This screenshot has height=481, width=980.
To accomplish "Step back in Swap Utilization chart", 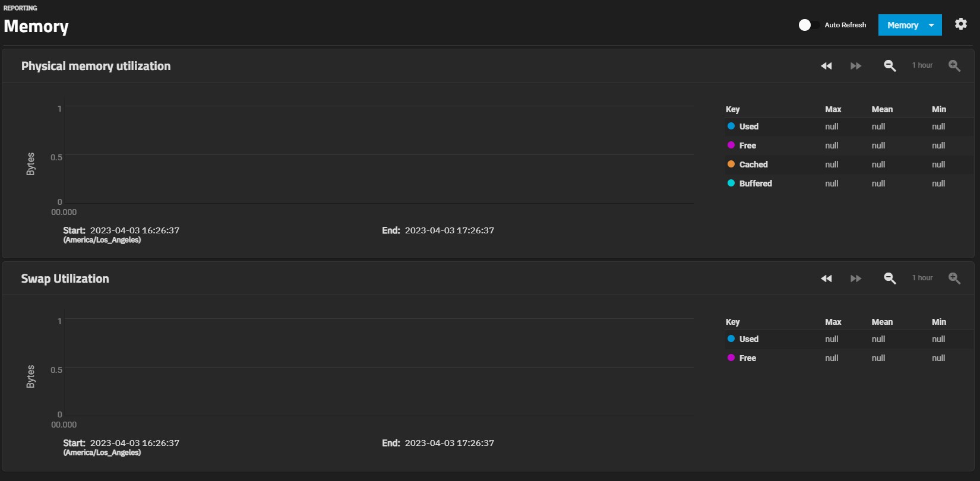I will [826, 279].
